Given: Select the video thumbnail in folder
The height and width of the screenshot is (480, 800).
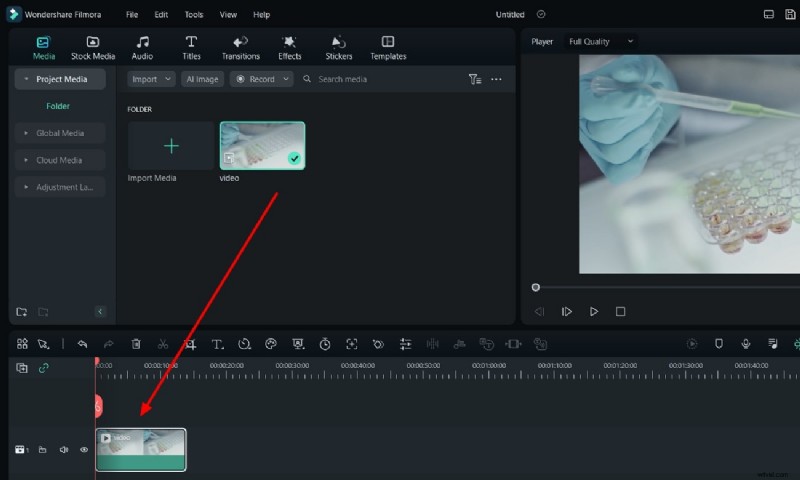Looking at the screenshot, I should pos(262,145).
